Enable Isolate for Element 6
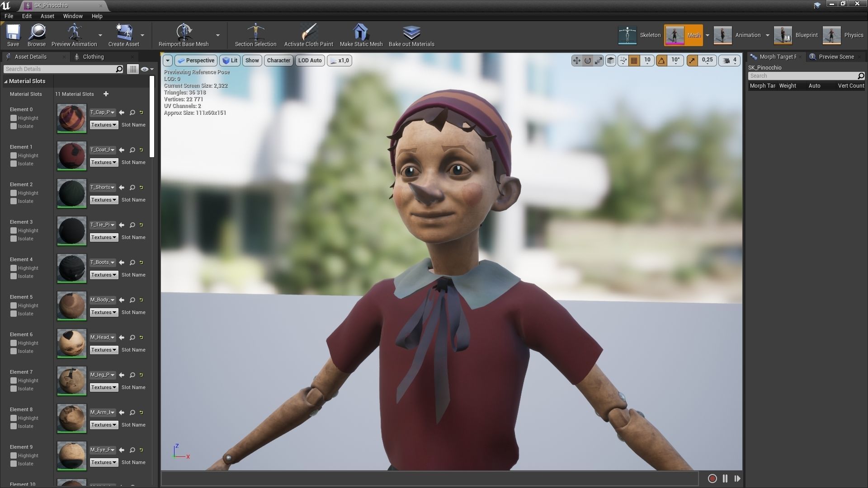The image size is (868, 488). coord(14,351)
